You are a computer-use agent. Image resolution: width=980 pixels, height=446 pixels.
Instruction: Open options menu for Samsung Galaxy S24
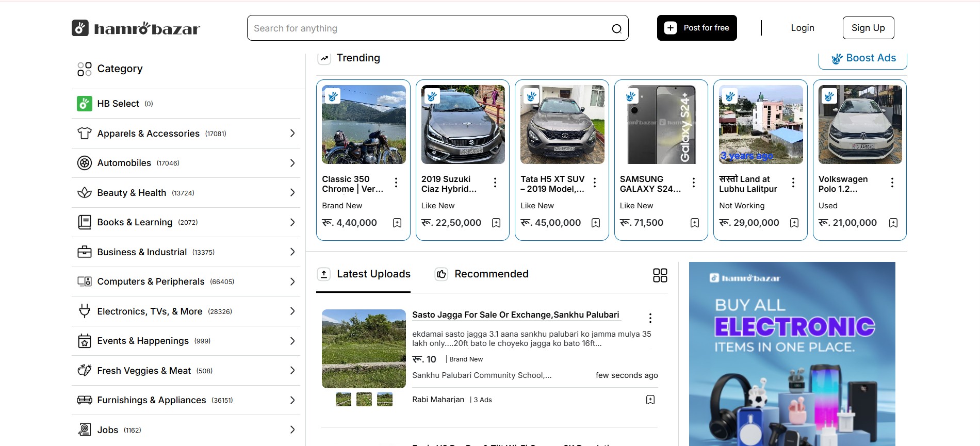coord(694,183)
